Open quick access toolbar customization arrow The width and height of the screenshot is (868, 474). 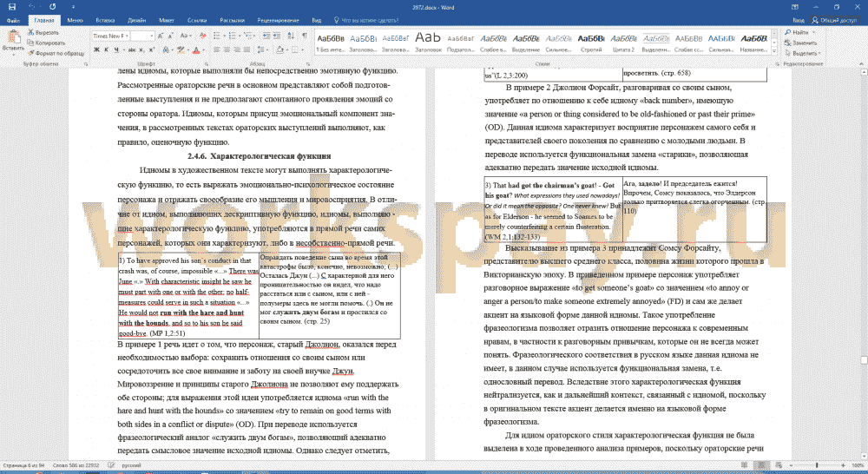coord(74,7)
